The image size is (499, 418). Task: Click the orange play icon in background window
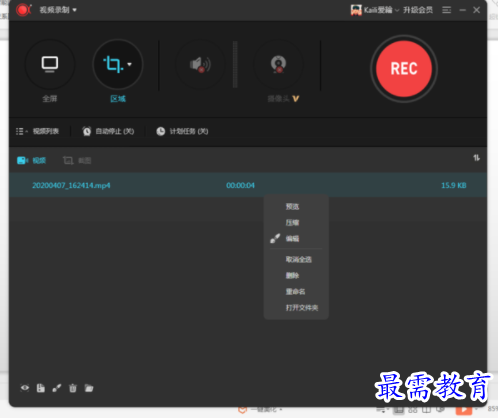point(464,410)
